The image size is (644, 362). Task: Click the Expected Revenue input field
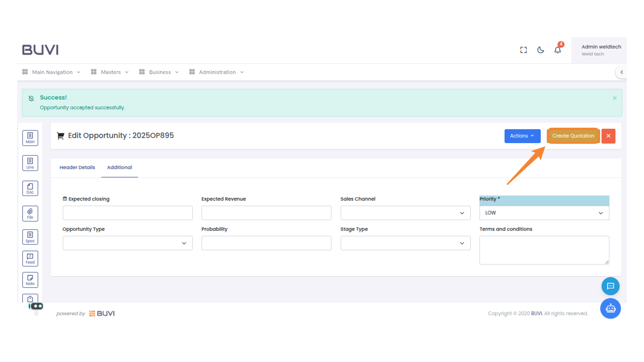[x=266, y=213]
